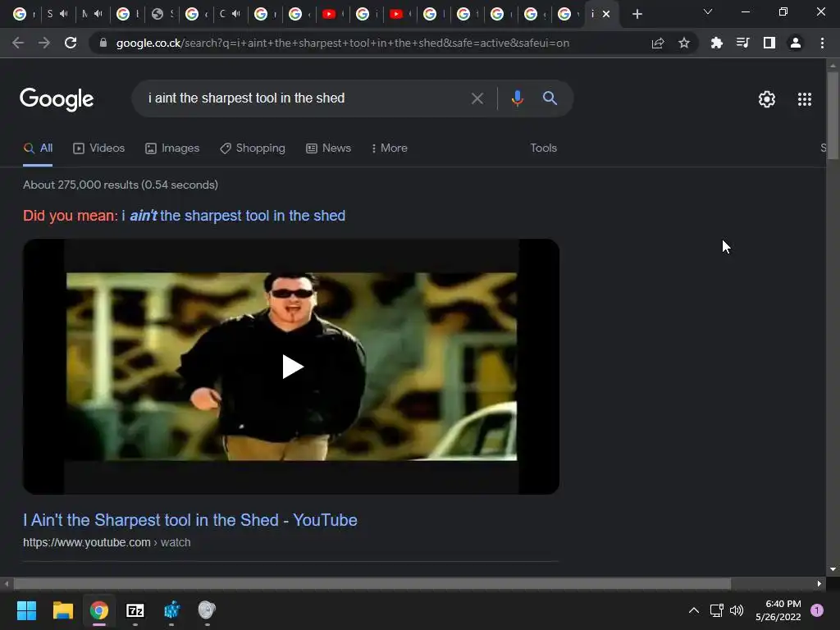The width and height of the screenshot is (840, 630).
Task: Open the volume control in tray
Action: 737,610
